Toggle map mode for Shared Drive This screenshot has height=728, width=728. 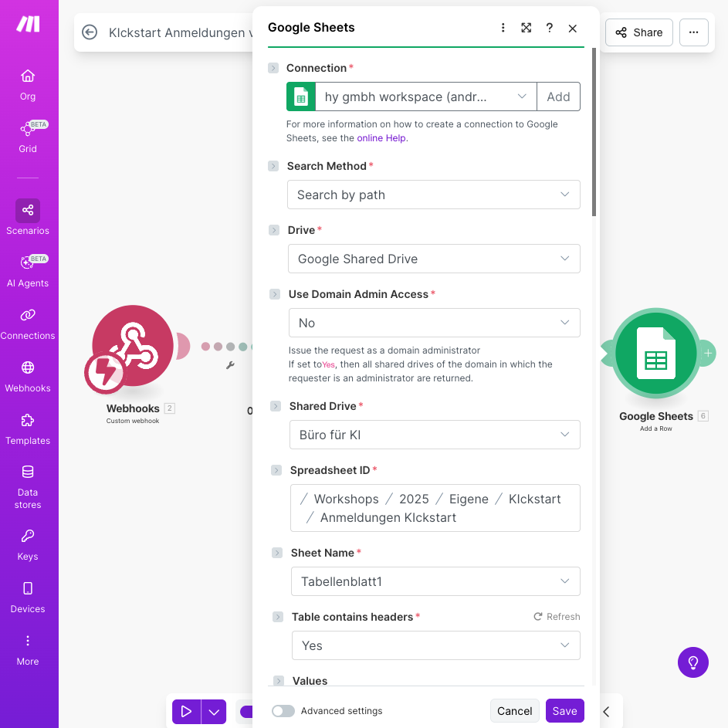coord(276,406)
